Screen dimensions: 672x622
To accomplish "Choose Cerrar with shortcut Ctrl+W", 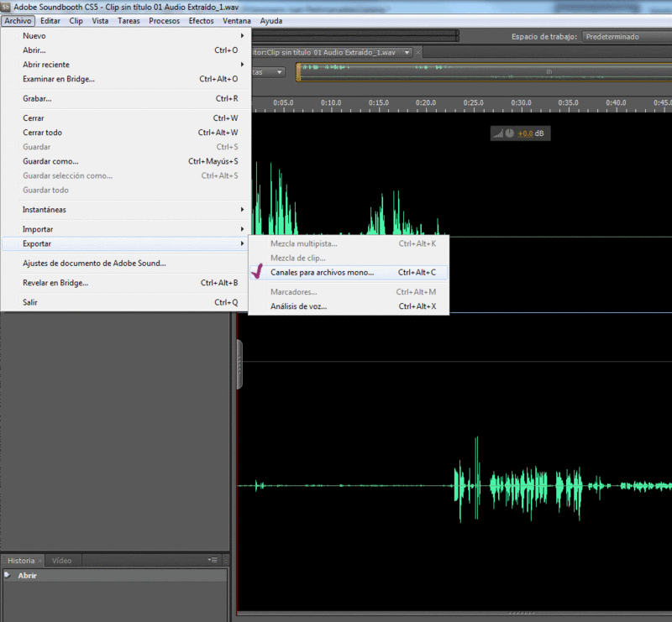I will point(125,118).
